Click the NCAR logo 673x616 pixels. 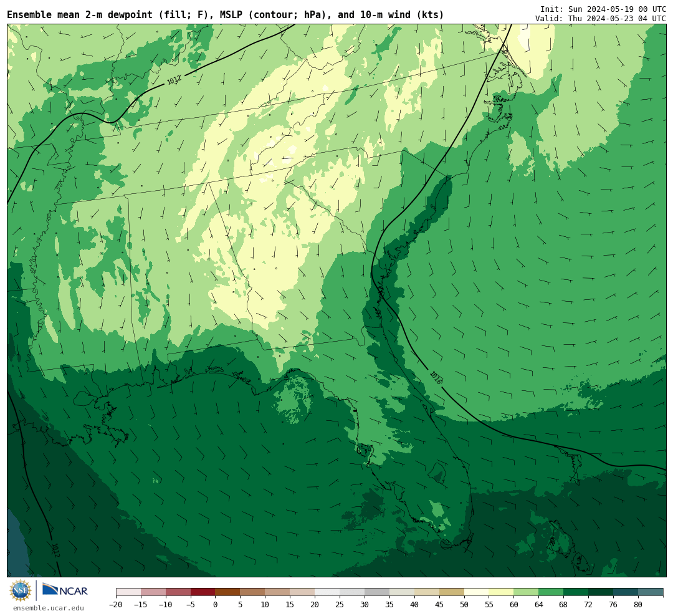click(x=65, y=590)
